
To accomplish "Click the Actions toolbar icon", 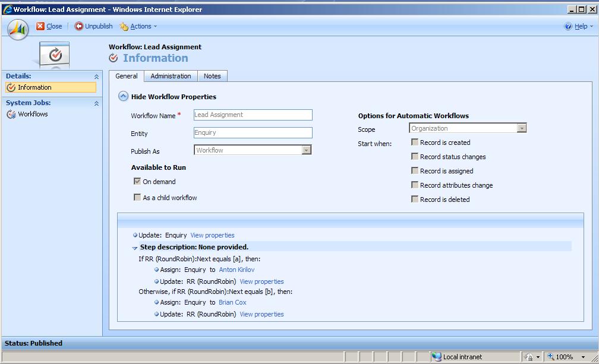I will point(124,26).
